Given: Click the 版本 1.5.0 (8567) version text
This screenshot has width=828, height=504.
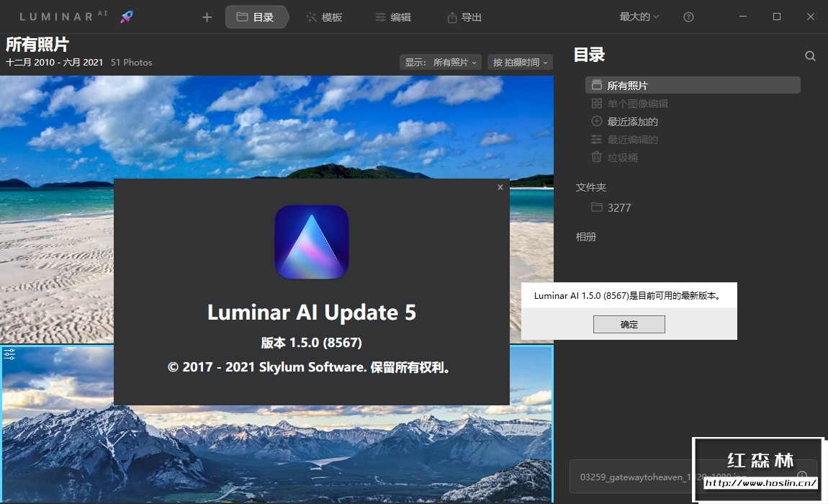Looking at the screenshot, I should click(312, 342).
